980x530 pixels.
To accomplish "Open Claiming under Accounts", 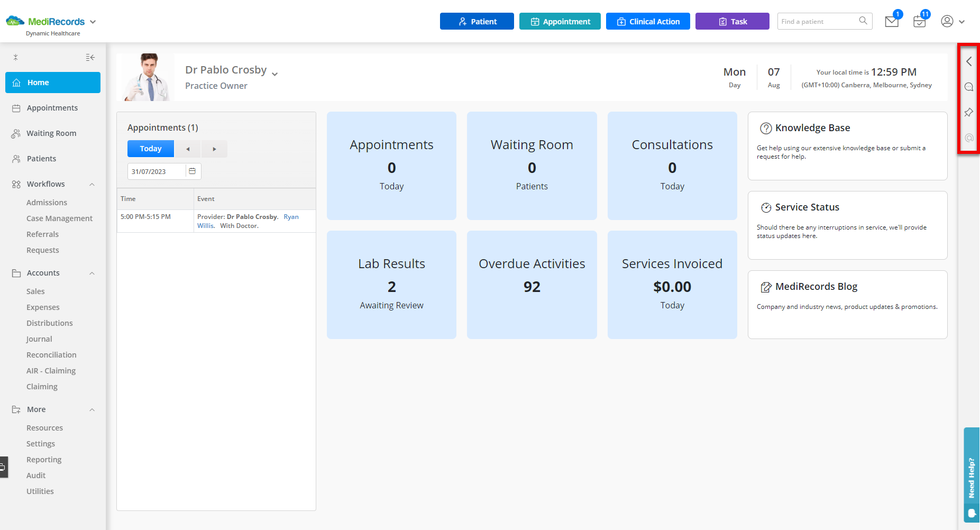I will click(x=42, y=387).
